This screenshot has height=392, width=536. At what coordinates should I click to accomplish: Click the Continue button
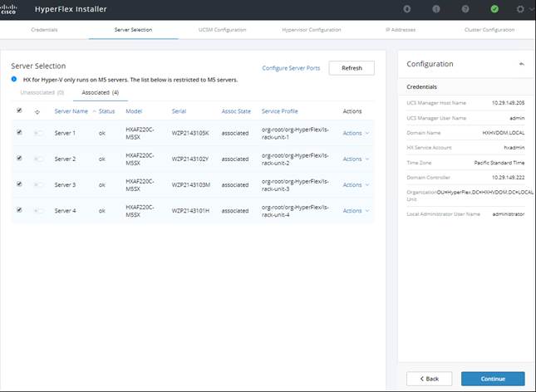(x=493, y=379)
